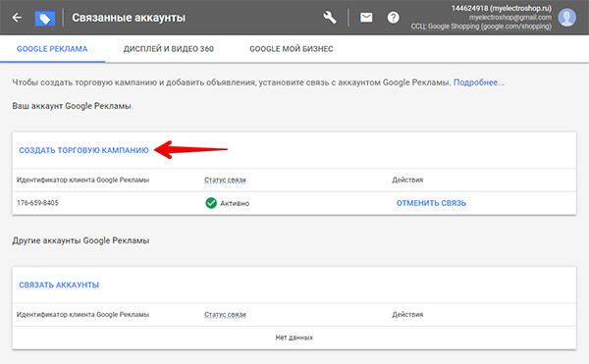Viewport: 589px width, 364px height.
Task: Click the myelectroshop@gmail.com email text
Action: 510,18
